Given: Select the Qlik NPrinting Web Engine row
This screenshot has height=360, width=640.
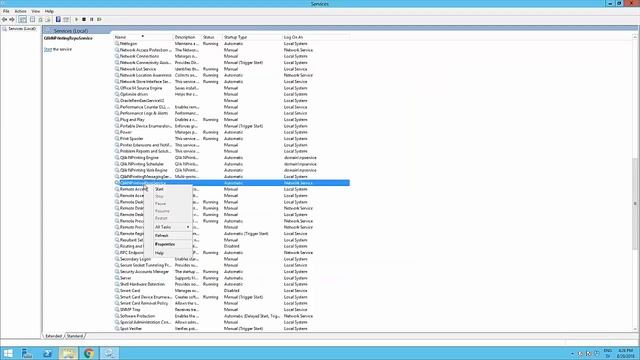Looking at the screenshot, I should [232, 170].
